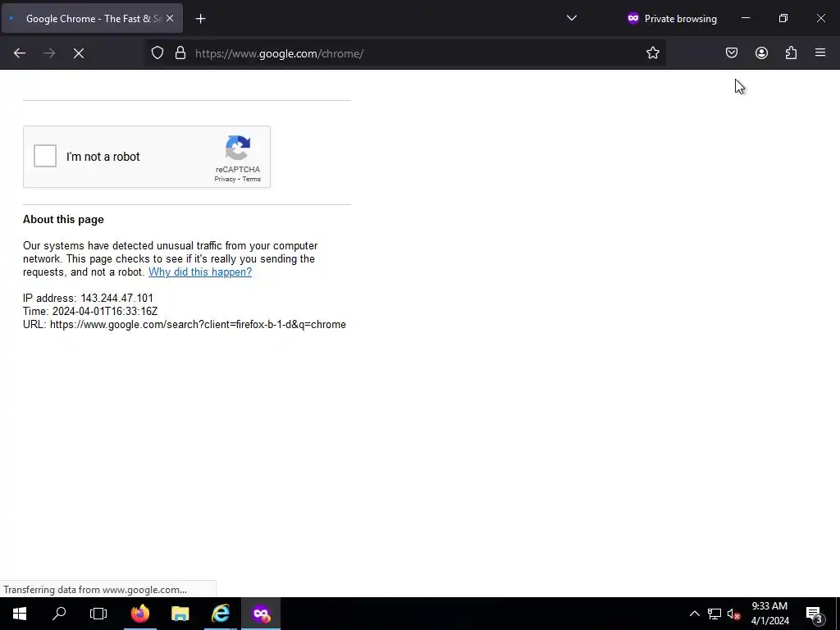
Task: Open taskbar search
Action: 59,614
